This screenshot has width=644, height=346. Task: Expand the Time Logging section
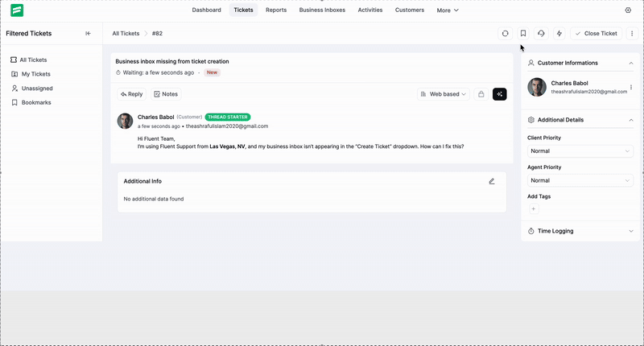(x=630, y=231)
